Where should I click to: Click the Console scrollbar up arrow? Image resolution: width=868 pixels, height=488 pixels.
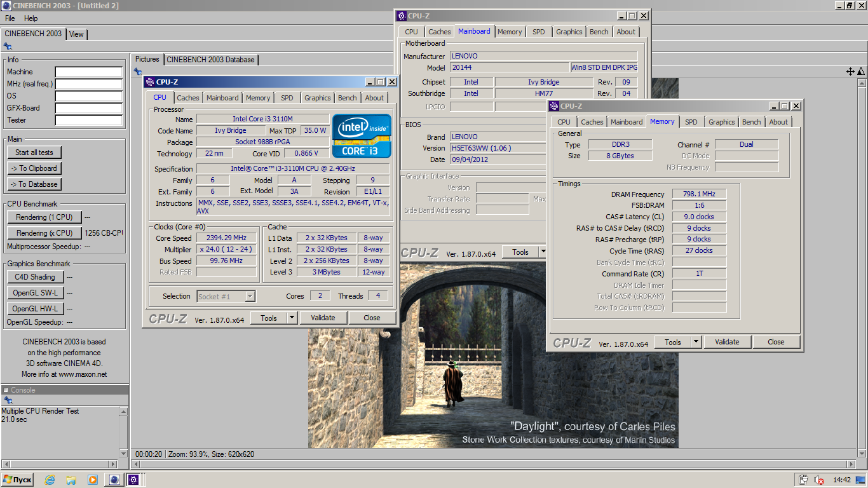click(x=124, y=412)
